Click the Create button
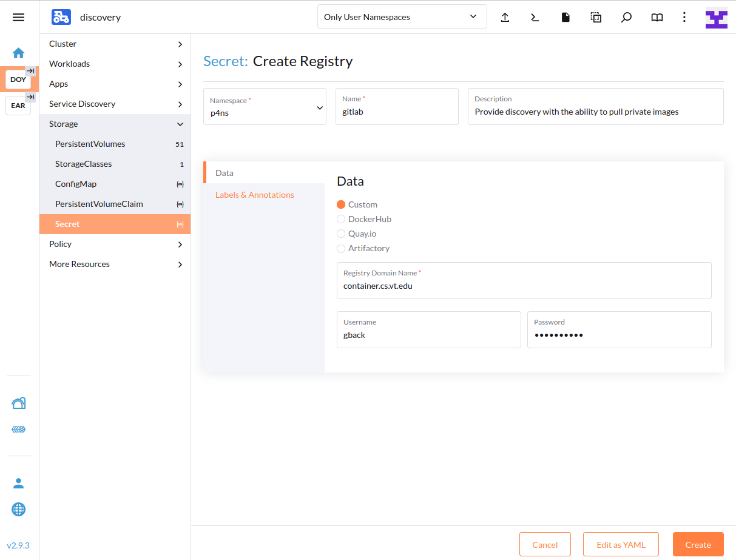The height and width of the screenshot is (560, 736). pos(698,544)
